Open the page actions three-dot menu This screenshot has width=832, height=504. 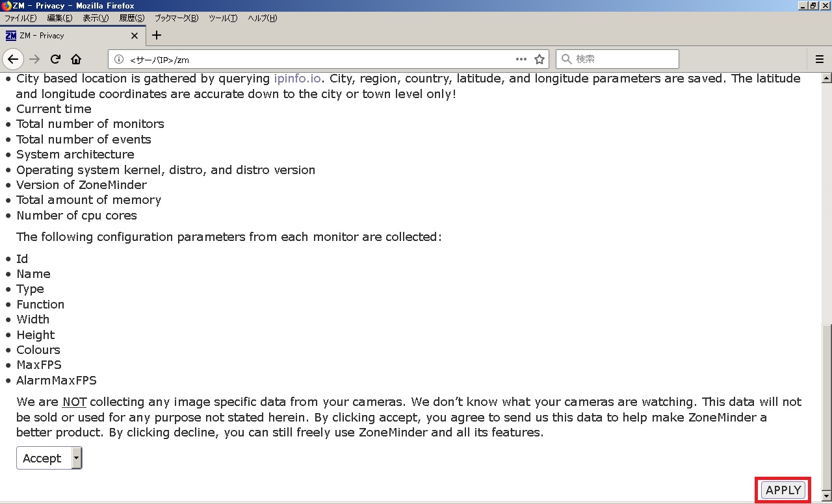(521, 59)
